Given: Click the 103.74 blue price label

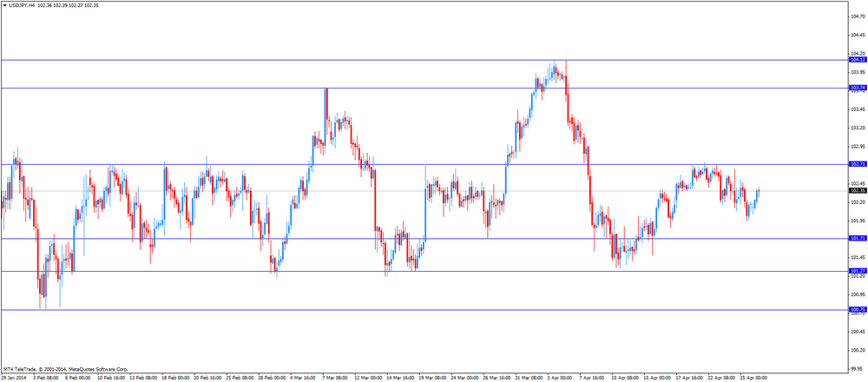Looking at the screenshot, I should point(858,88).
